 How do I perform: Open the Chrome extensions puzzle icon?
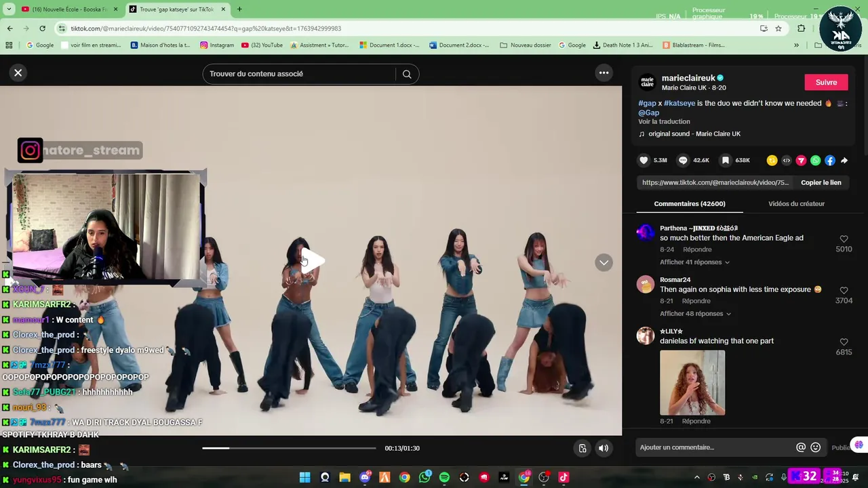[x=802, y=28]
